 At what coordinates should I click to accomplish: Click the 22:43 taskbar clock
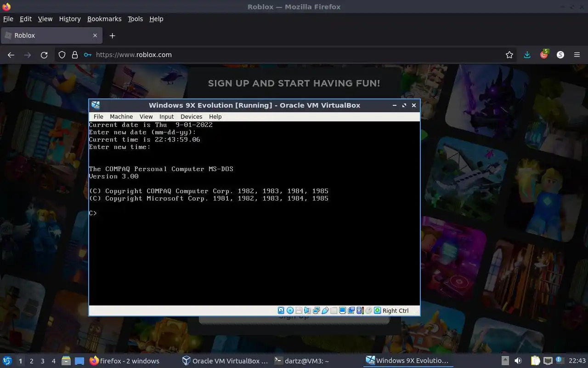pyautogui.click(x=577, y=361)
